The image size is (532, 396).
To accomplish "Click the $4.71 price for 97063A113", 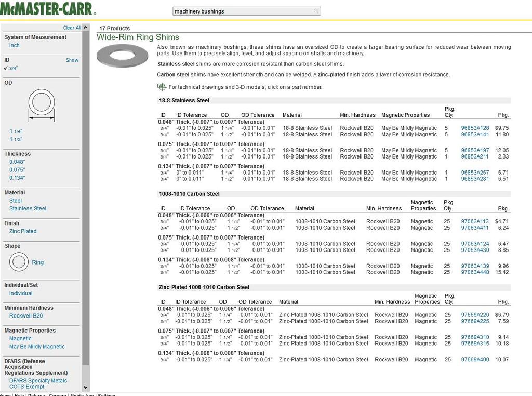I will pyautogui.click(x=502, y=221).
